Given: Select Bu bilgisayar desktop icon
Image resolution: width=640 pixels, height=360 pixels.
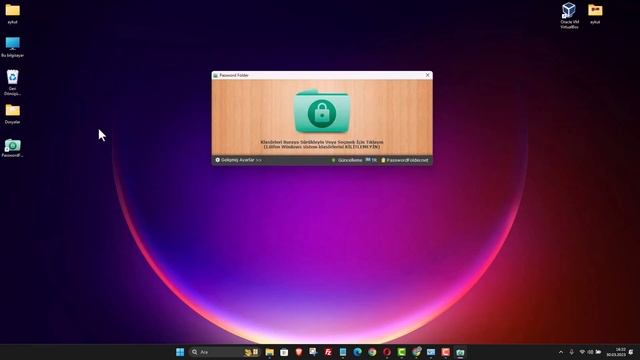Looking at the screenshot, I should pos(12,47).
